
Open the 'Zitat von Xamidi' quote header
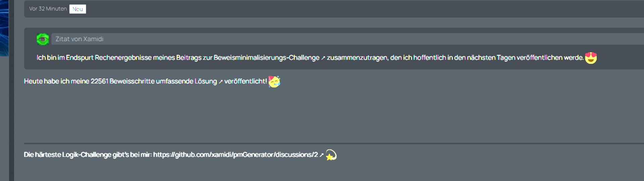coord(79,39)
